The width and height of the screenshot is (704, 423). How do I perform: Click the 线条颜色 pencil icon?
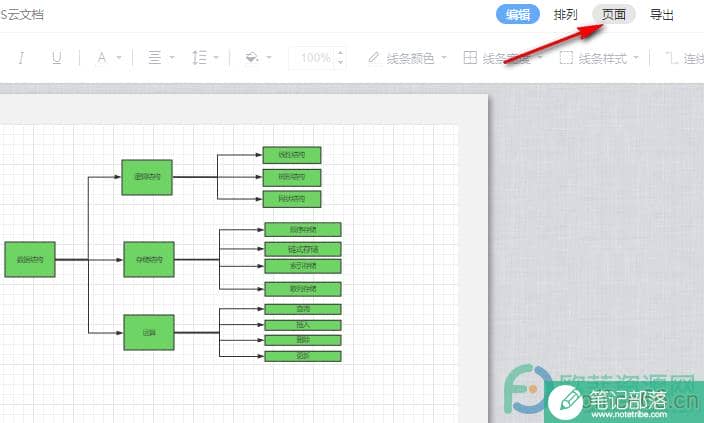coord(373,57)
